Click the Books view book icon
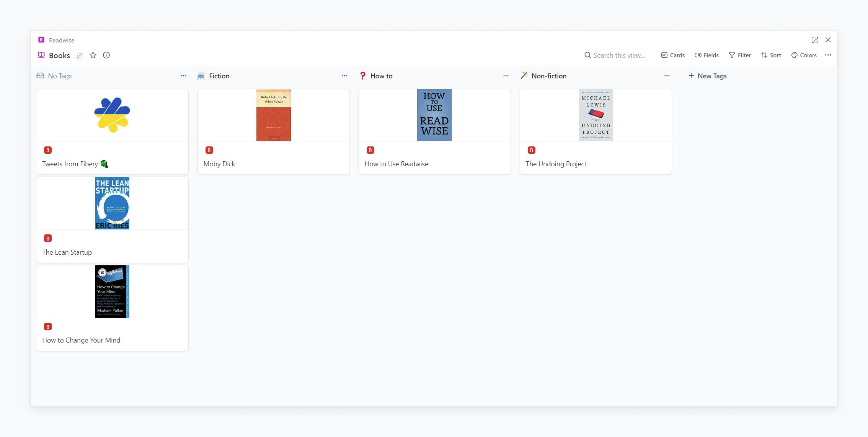 point(41,55)
